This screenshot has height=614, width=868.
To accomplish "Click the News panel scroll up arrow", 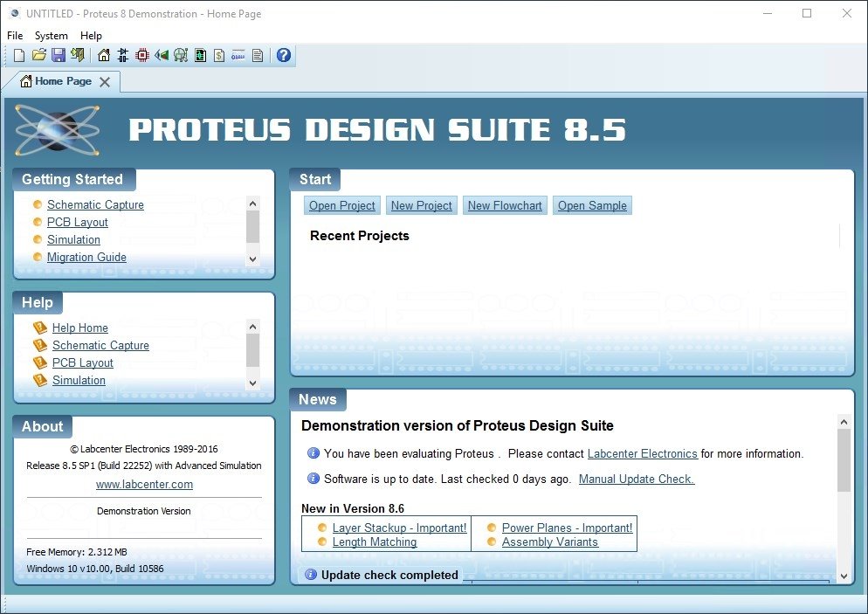I will [844, 422].
